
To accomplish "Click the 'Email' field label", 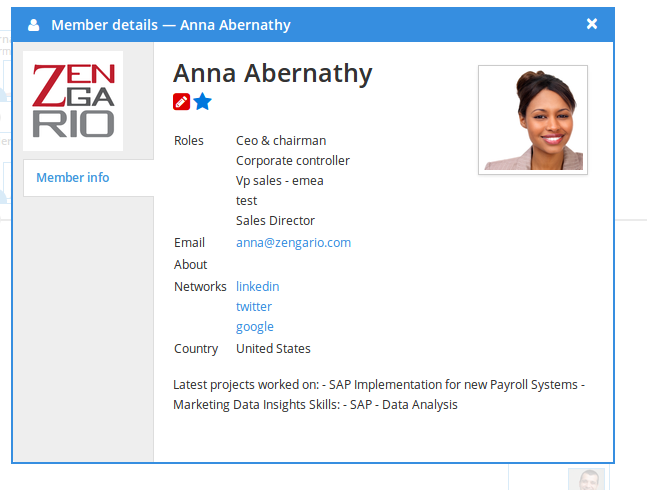I will pyautogui.click(x=189, y=243).
